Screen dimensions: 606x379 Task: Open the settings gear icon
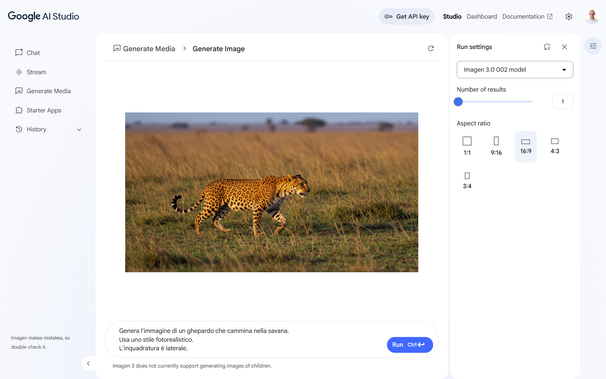pos(568,16)
